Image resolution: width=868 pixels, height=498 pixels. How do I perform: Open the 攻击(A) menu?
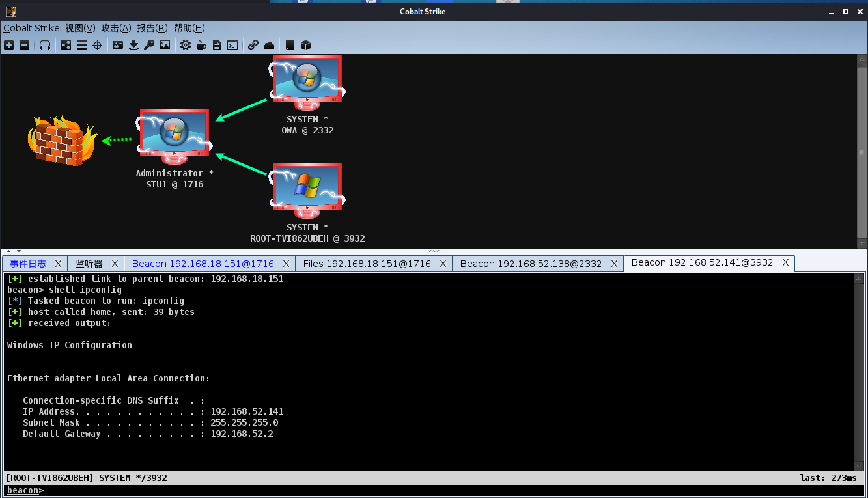coord(116,28)
